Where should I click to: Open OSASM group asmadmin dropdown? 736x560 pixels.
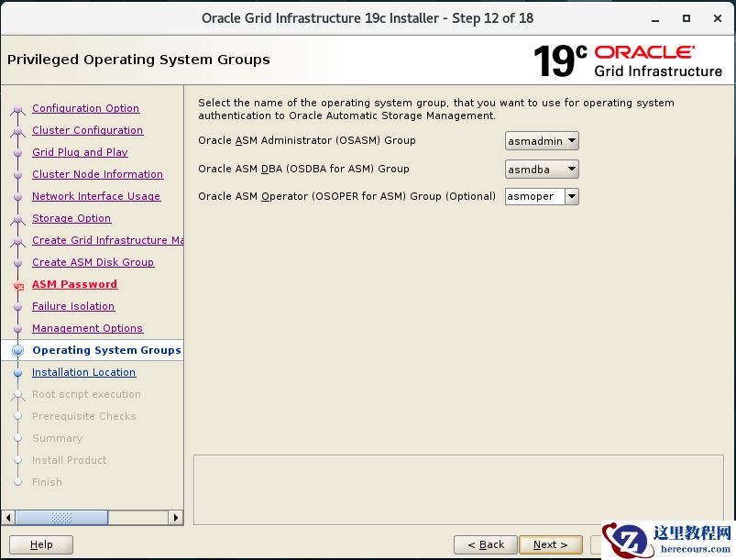coord(542,141)
